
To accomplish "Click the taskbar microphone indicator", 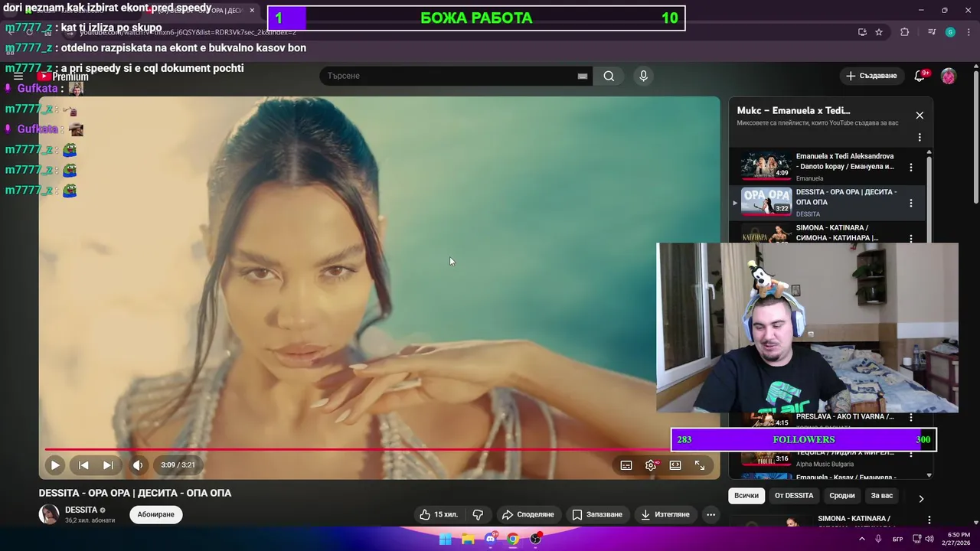I will (878, 539).
